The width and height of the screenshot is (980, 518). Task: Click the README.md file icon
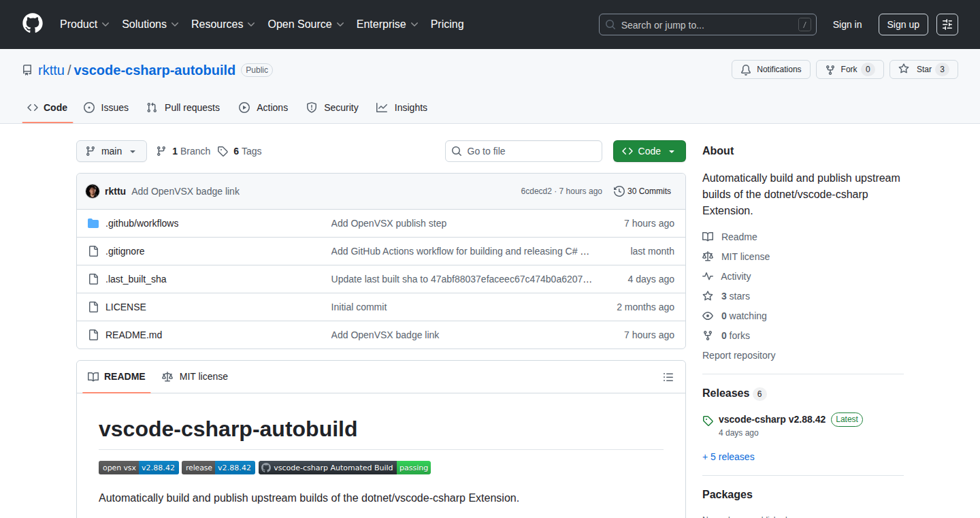(93, 335)
